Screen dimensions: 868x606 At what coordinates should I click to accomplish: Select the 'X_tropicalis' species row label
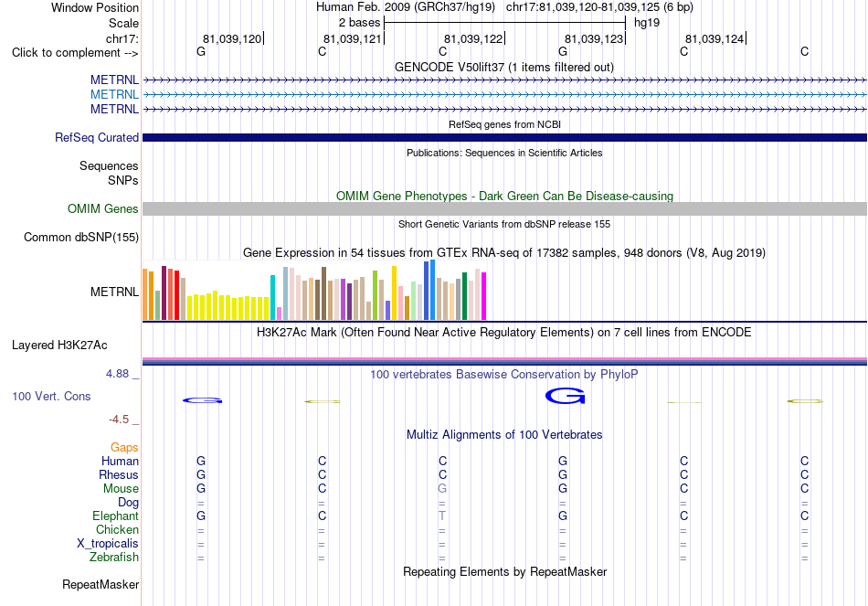108,544
